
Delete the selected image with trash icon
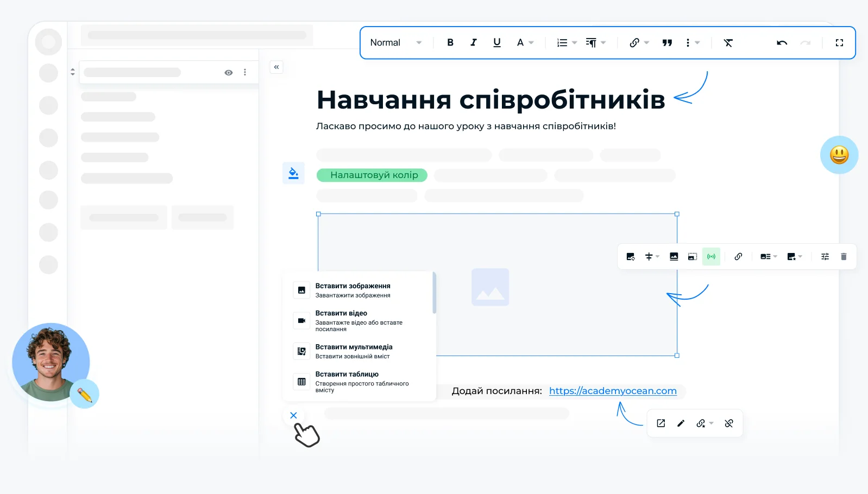pyautogui.click(x=844, y=257)
